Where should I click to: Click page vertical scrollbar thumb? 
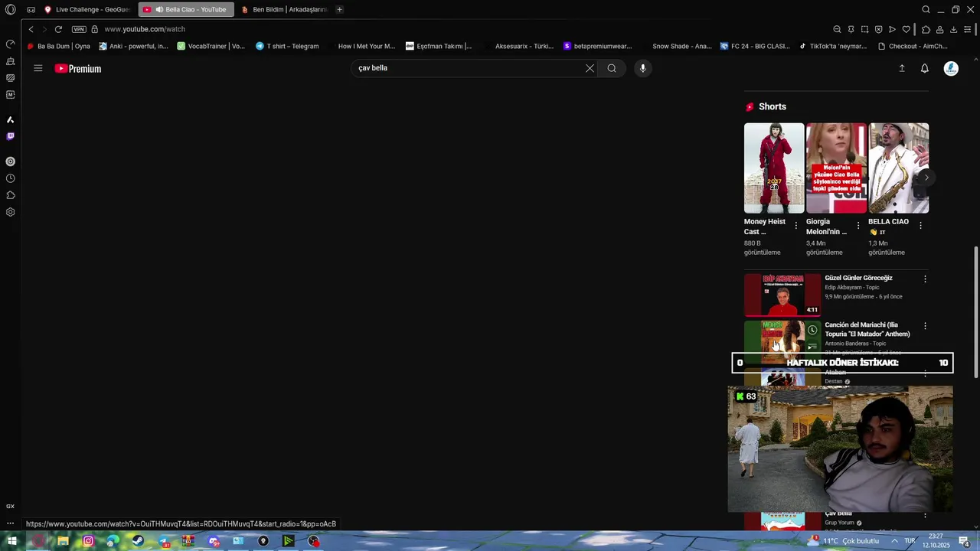(x=975, y=311)
